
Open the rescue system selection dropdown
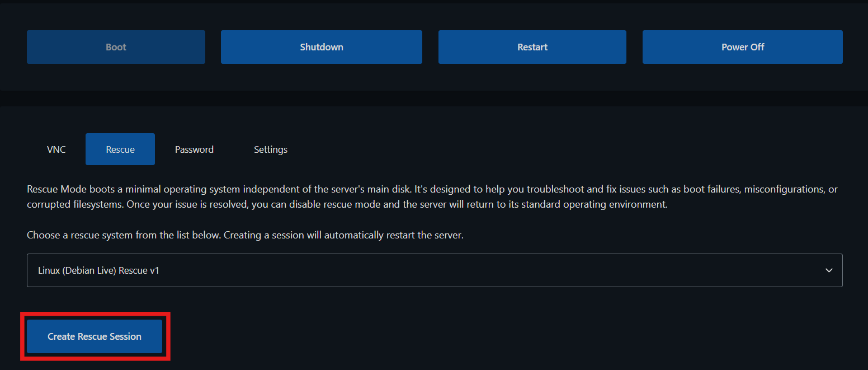[x=435, y=270]
